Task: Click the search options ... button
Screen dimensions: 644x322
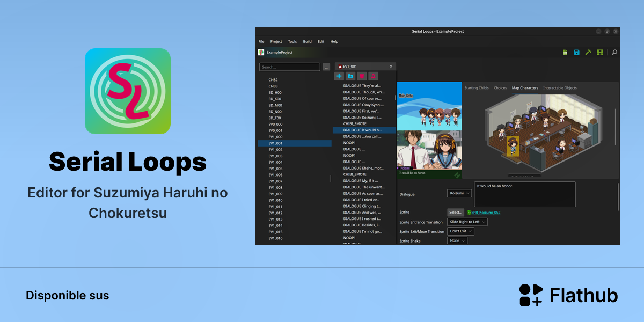Action: tap(326, 67)
